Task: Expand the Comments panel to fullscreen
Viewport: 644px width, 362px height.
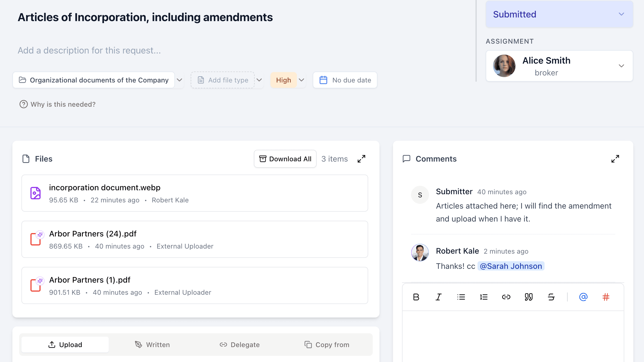Action: tap(615, 159)
